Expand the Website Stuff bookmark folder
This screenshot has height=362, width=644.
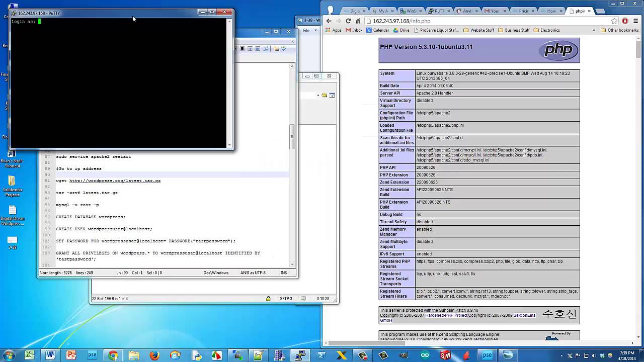[478, 30]
